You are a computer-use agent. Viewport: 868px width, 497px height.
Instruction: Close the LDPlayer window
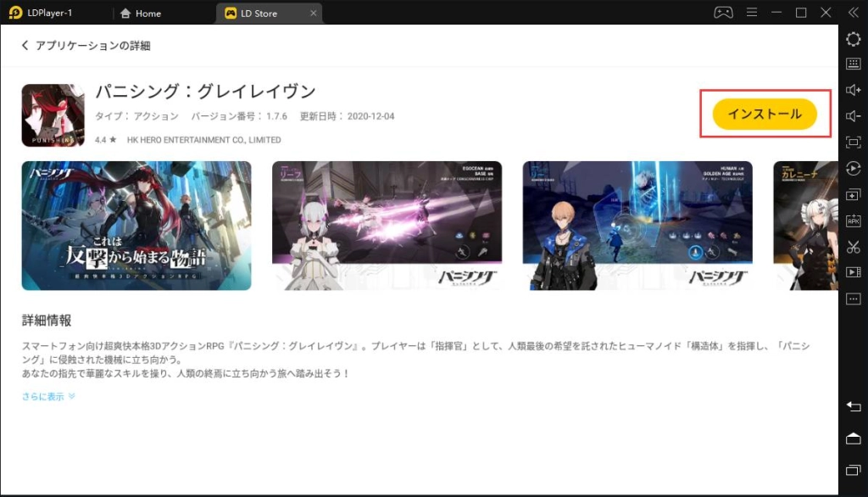(826, 12)
